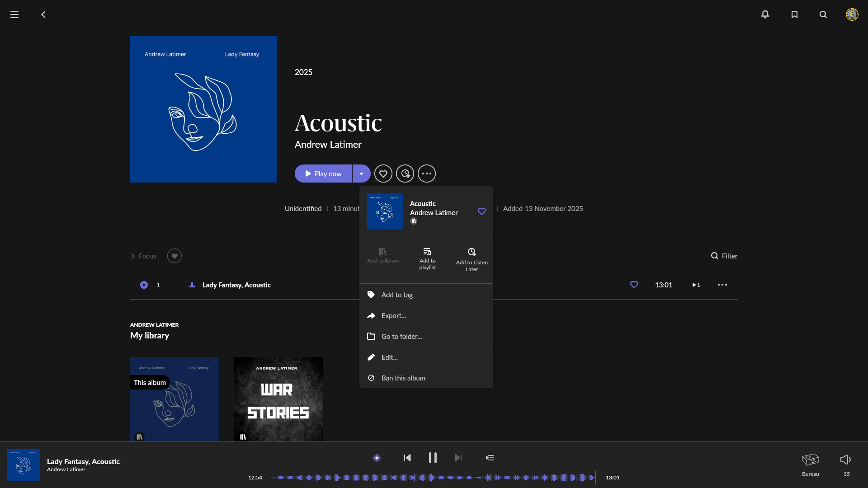Go back with the back arrow
The height and width of the screenshot is (488, 868).
(x=43, y=14)
